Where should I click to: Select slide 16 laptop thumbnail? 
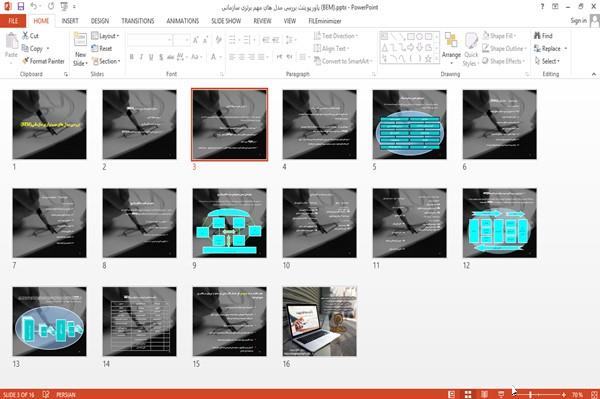point(320,321)
